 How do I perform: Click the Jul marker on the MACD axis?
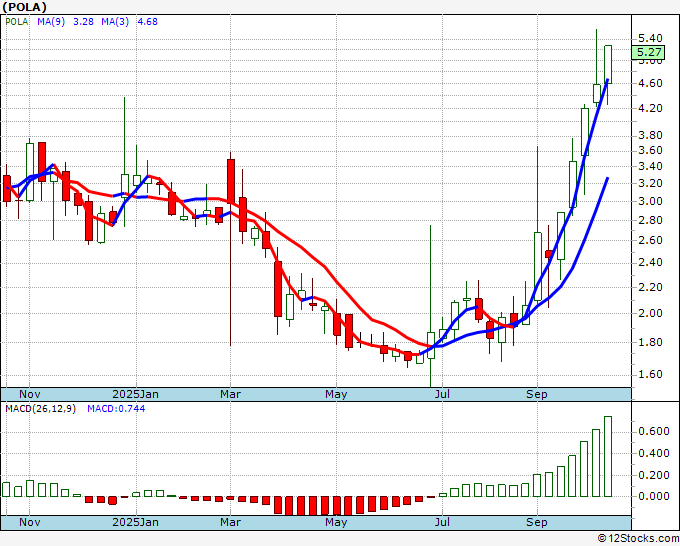pos(440,522)
